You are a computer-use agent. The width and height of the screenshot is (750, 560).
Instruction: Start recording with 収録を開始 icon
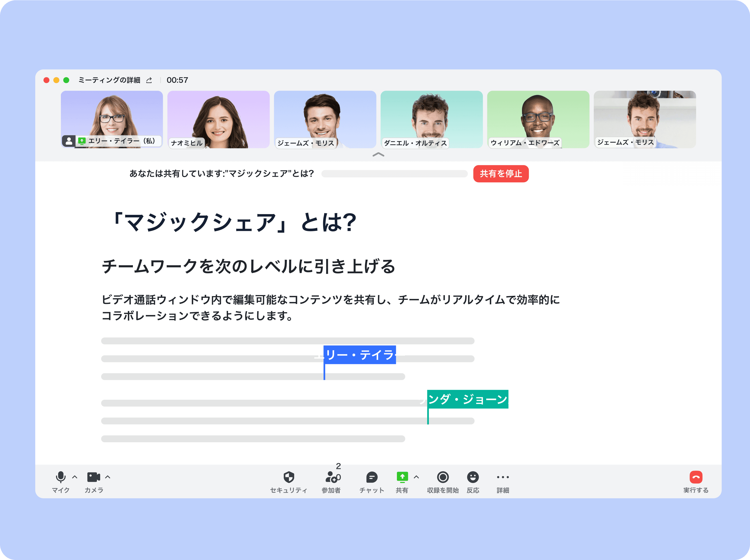tap(442, 477)
